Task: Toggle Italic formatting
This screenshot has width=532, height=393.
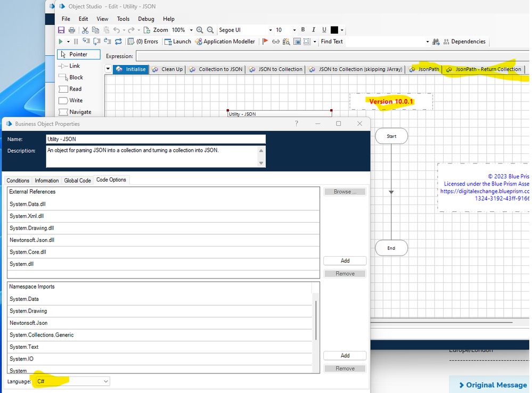Action: (x=314, y=30)
